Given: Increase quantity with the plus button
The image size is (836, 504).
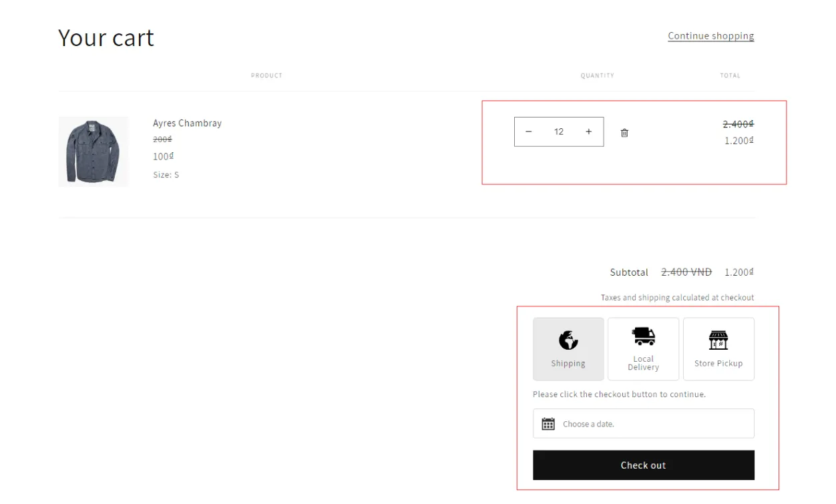Looking at the screenshot, I should [588, 132].
